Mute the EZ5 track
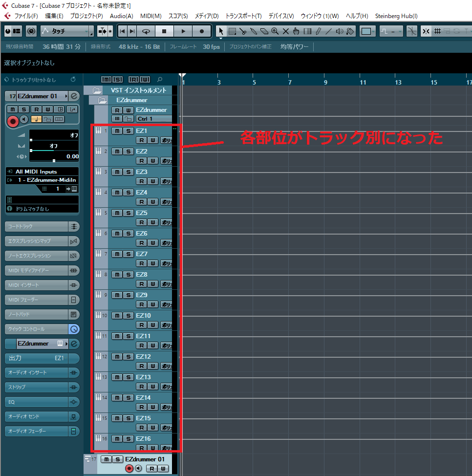The width and height of the screenshot is (472, 476). pyautogui.click(x=117, y=213)
